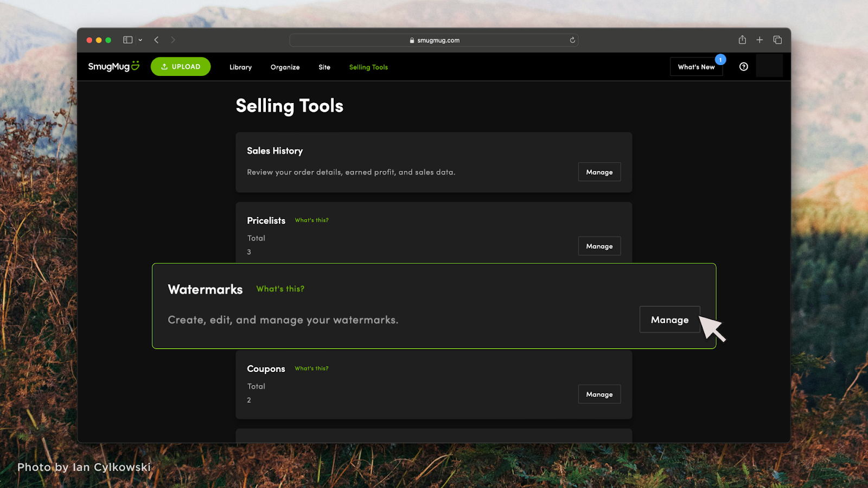
Task: Open the Library menu
Action: pyautogui.click(x=240, y=67)
